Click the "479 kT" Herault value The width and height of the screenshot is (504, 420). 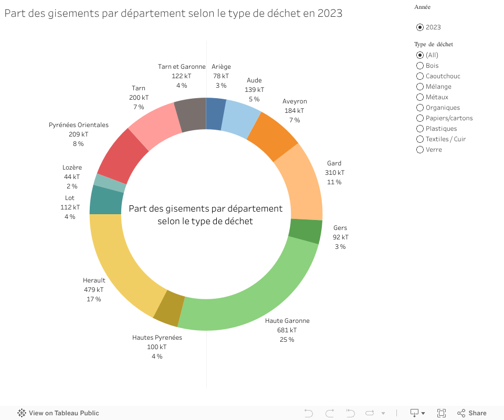94,289
